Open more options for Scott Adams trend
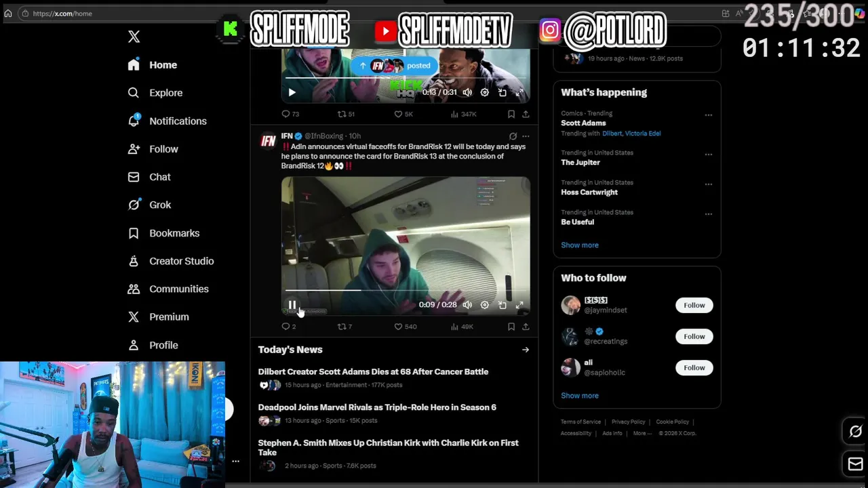Image resolution: width=868 pixels, height=488 pixels. [708, 115]
